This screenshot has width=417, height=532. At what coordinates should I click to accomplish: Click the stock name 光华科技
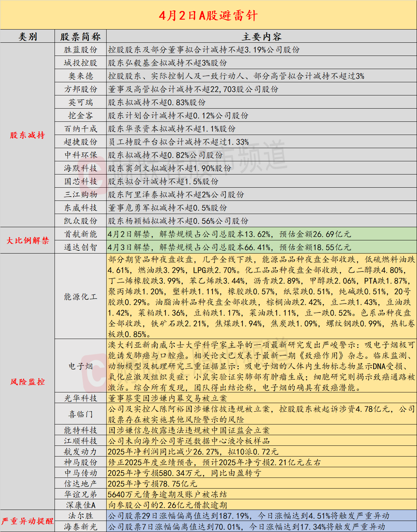tap(81, 398)
